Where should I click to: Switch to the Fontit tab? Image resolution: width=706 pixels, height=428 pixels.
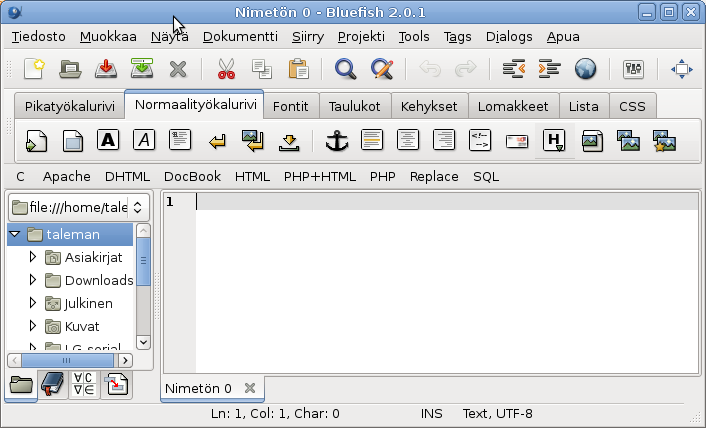pyautogui.click(x=291, y=107)
